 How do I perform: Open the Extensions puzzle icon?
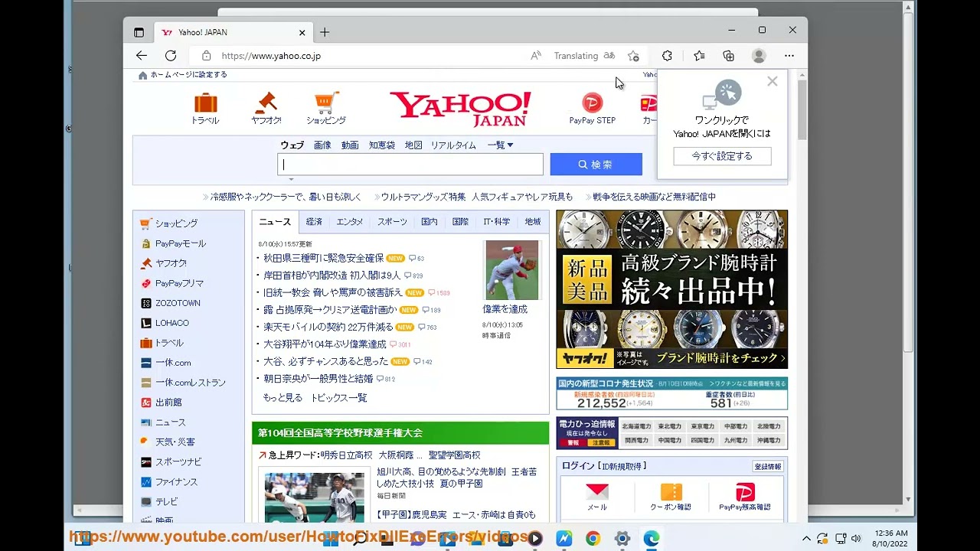click(x=667, y=56)
